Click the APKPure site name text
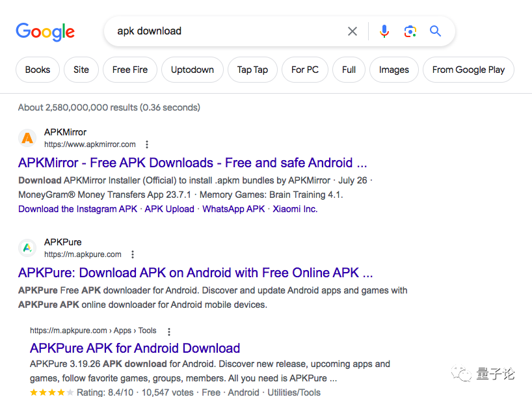 click(63, 242)
